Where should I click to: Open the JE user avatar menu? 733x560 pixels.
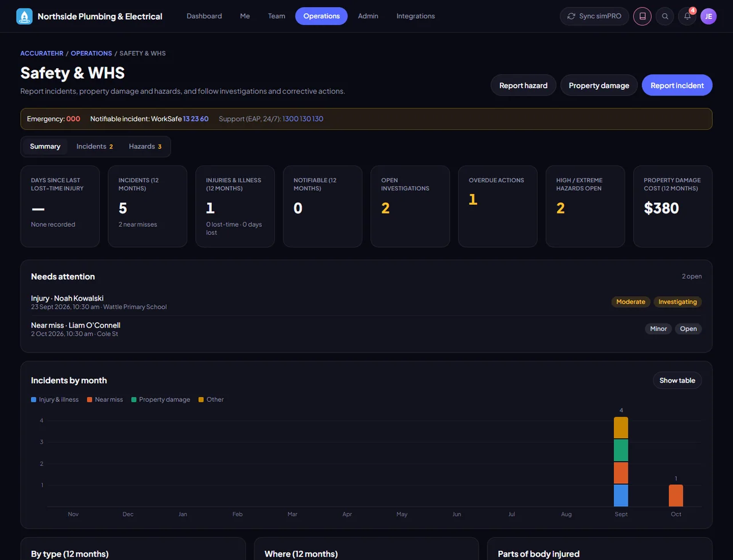pos(708,16)
